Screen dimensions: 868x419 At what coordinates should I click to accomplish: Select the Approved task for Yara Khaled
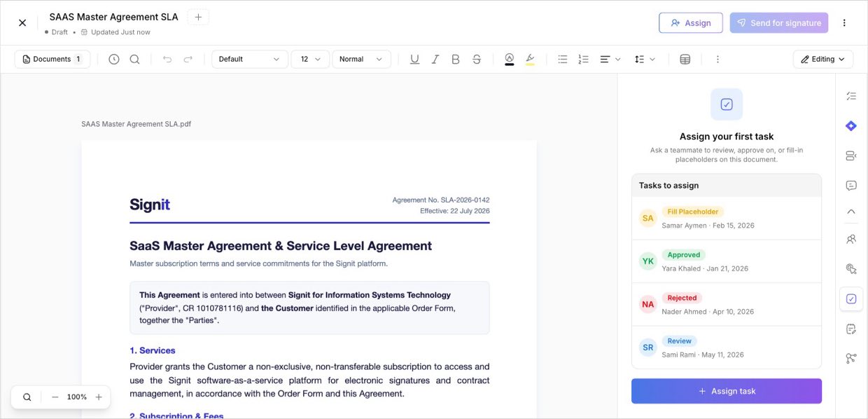point(727,261)
